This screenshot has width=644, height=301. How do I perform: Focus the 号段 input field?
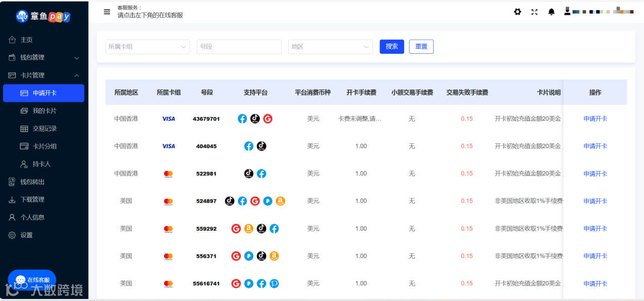coord(239,47)
